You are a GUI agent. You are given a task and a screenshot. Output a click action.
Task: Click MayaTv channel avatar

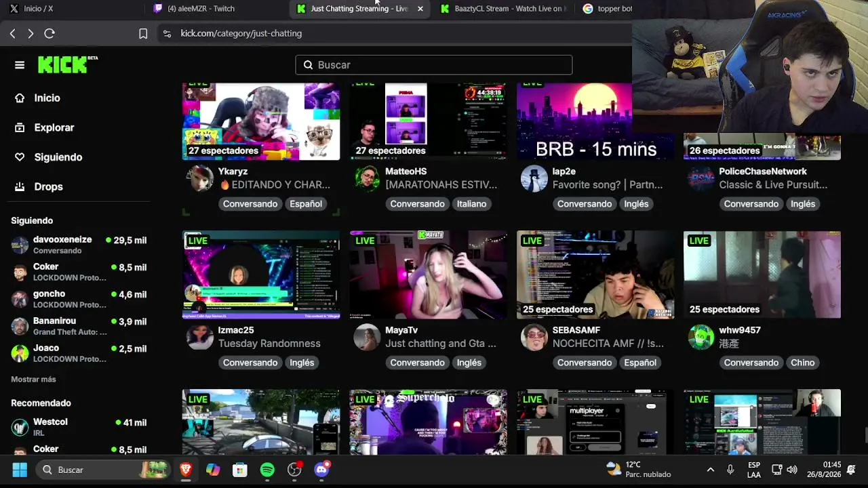click(x=367, y=337)
